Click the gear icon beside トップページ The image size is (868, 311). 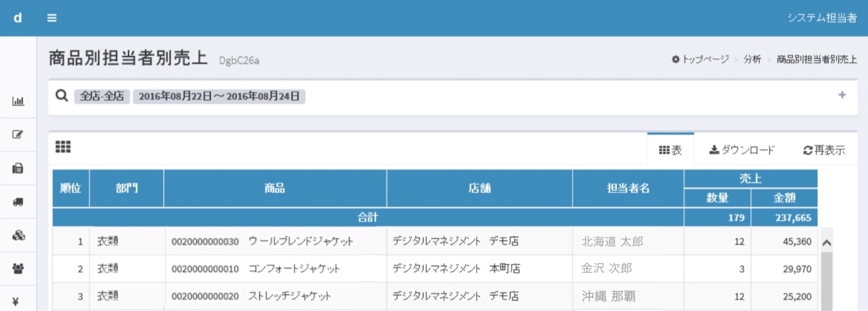click(676, 59)
